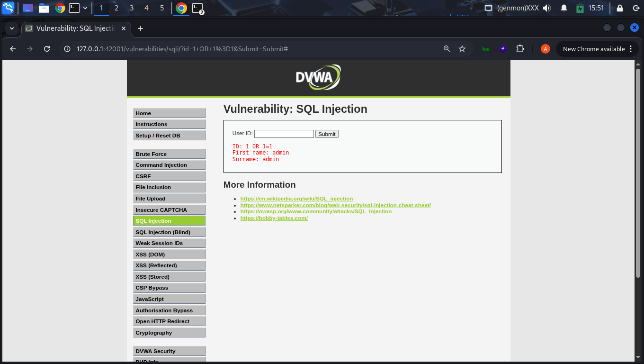Open the new tab plus button
The width and height of the screenshot is (644, 364).
pyautogui.click(x=140, y=28)
